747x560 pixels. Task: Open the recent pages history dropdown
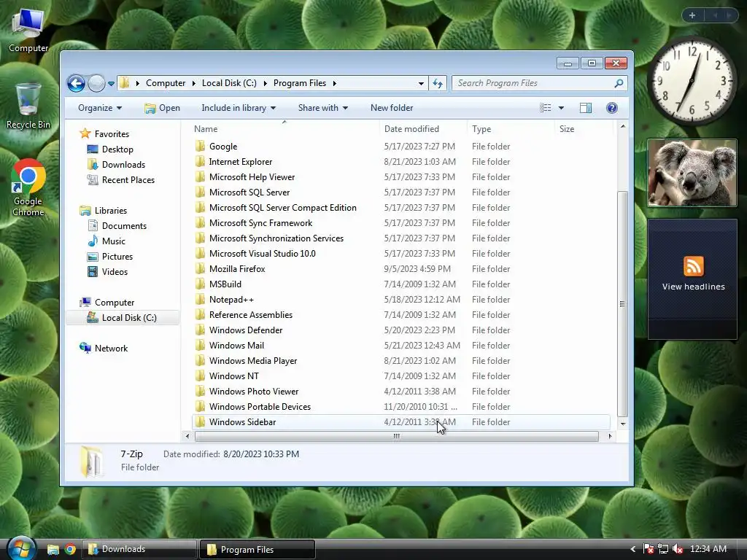pyautogui.click(x=111, y=84)
